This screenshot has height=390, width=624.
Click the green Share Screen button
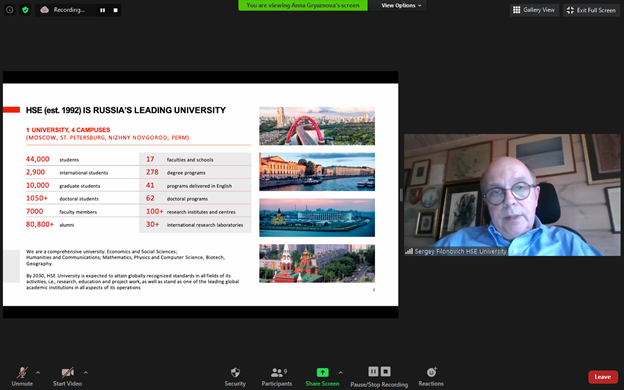pyautogui.click(x=322, y=376)
